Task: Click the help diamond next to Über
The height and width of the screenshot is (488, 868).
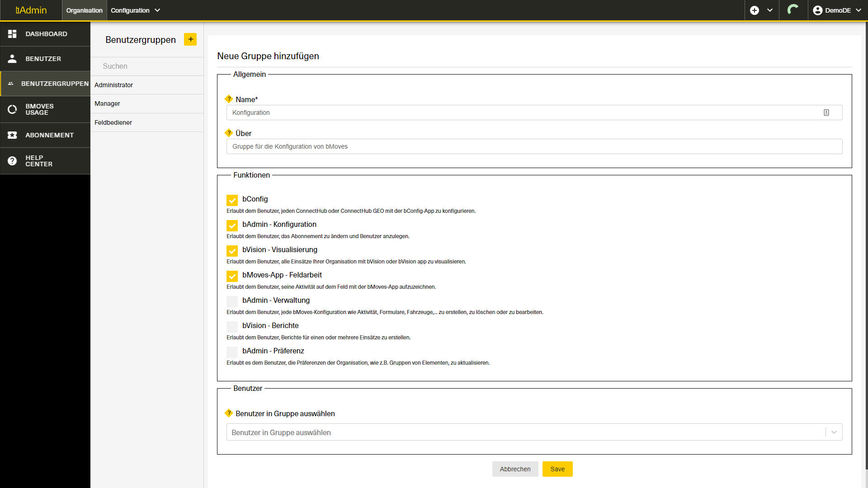Action: tap(229, 133)
